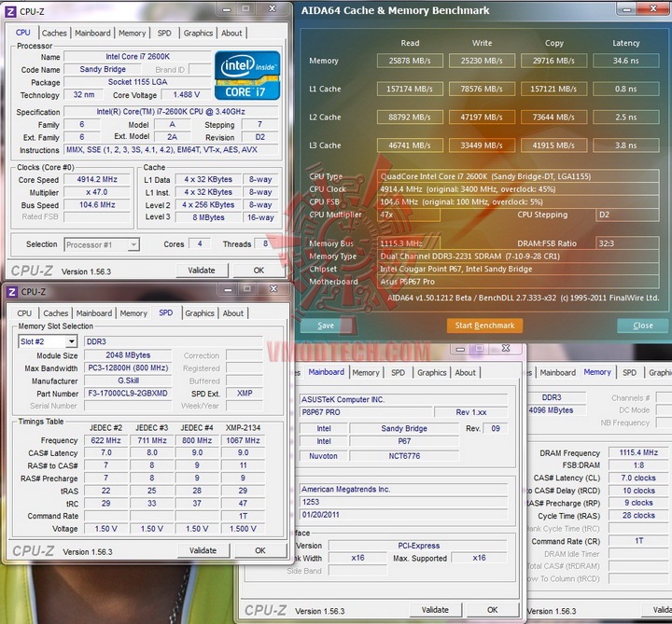Click Validate in the Mainboard CPU-Z window

click(x=436, y=610)
